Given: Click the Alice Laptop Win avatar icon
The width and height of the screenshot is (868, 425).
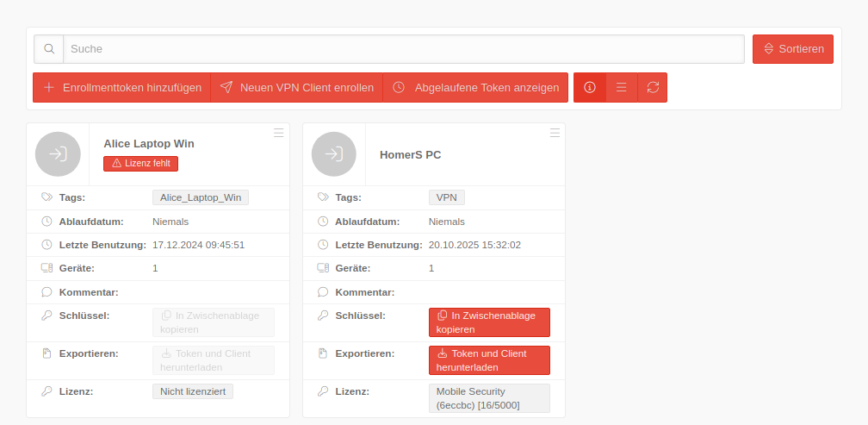Looking at the screenshot, I should 58,154.
